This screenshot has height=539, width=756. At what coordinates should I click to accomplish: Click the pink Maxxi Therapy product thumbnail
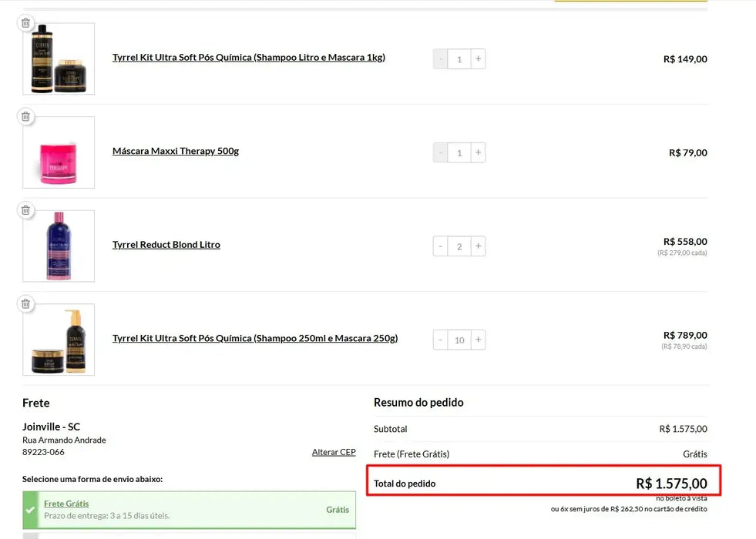pyautogui.click(x=59, y=152)
